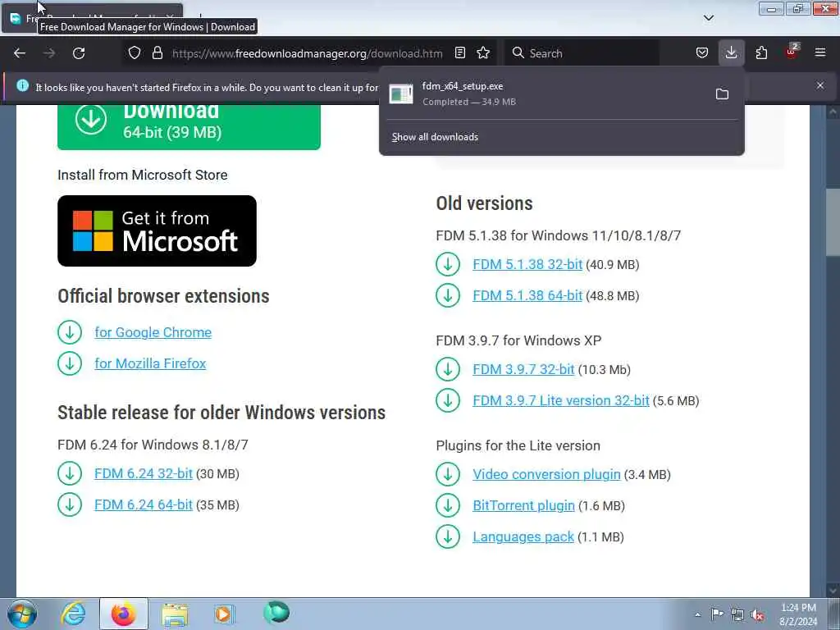Download FDM 5.1.38 64-bit
840x630 pixels.
click(527, 295)
